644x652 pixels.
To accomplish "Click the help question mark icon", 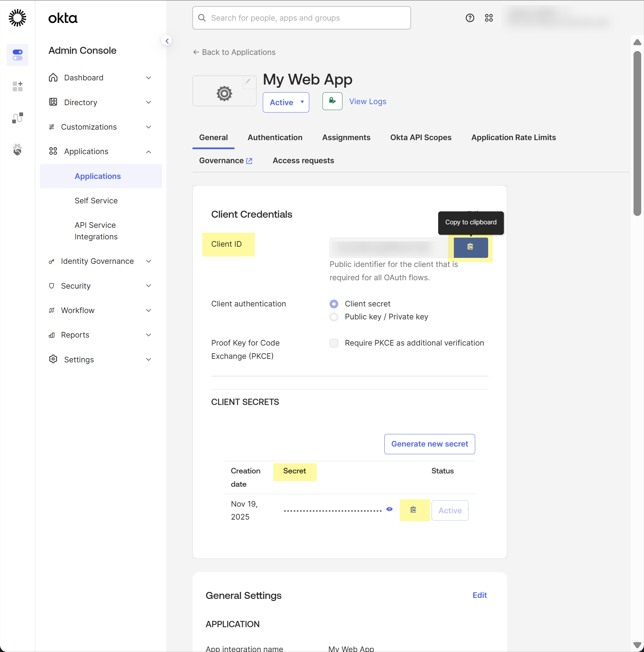I will pyautogui.click(x=470, y=18).
